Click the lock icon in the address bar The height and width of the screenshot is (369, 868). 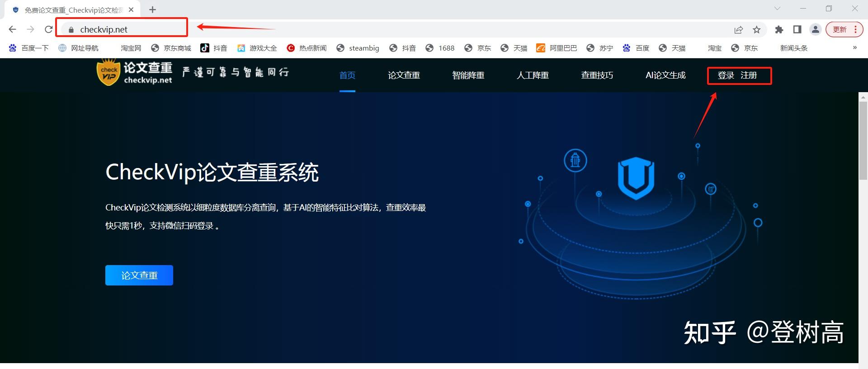click(x=71, y=30)
